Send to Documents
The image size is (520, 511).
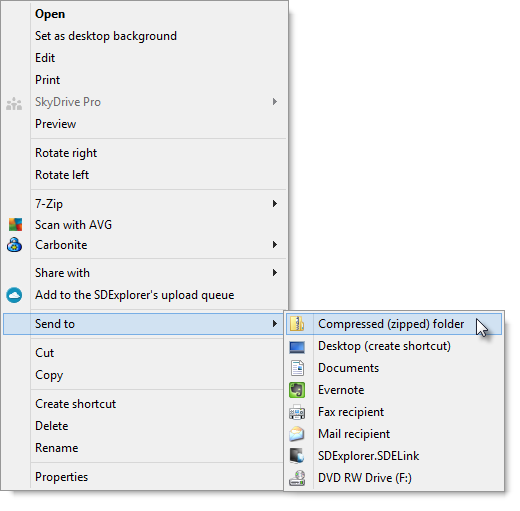394,368
